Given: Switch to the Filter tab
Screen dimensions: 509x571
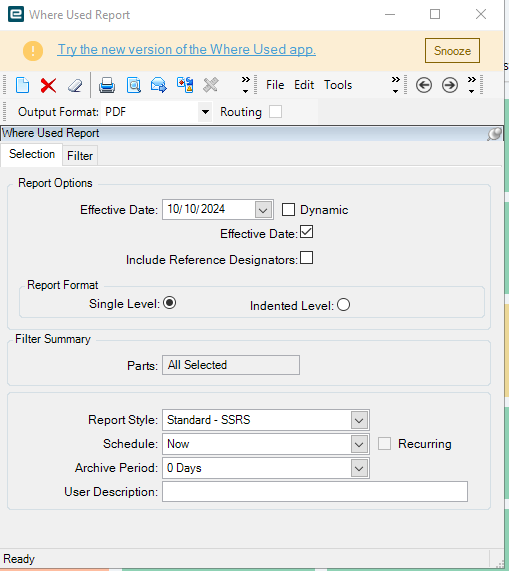Looking at the screenshot, I should coord(80,156).
